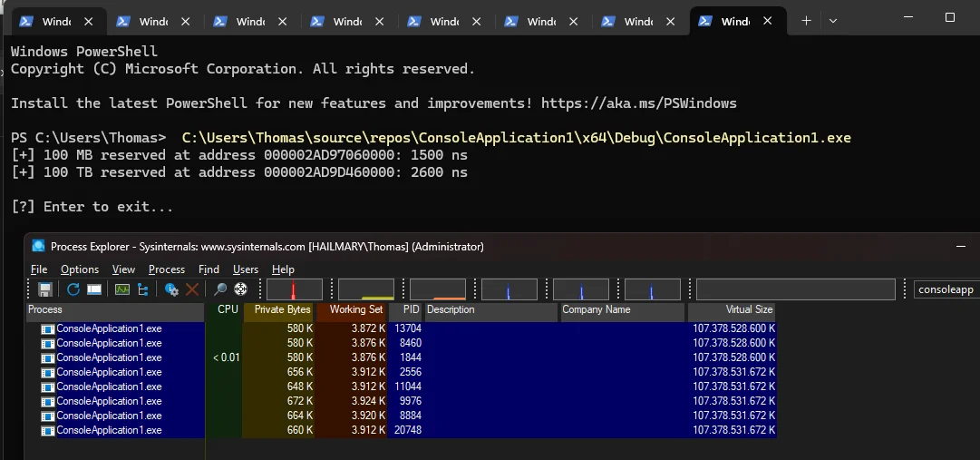Click the Process Explorer title bar app icon
Viewport: 980px width, 460px height.
tap(39, 246)
